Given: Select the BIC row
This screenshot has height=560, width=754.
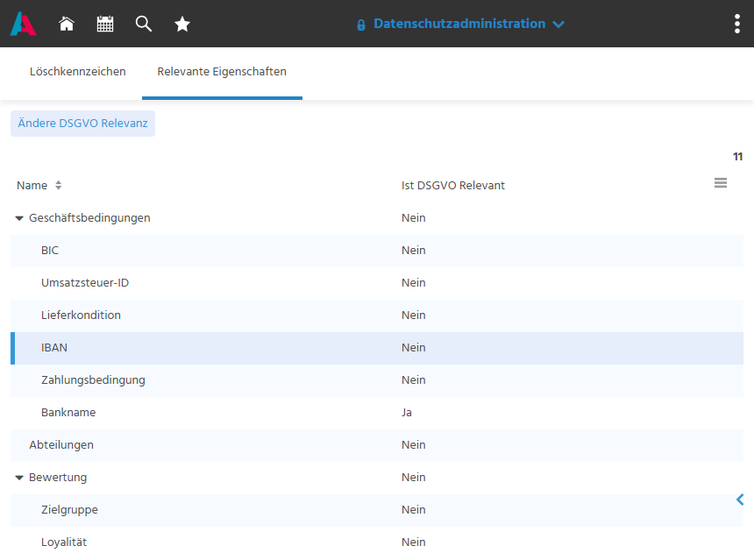Looking at the screenshot, I should 377,251.
